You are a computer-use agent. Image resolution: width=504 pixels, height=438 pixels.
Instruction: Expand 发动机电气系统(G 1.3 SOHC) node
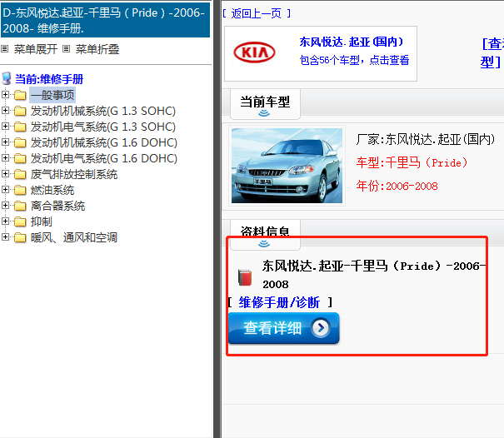coord(5,126)
